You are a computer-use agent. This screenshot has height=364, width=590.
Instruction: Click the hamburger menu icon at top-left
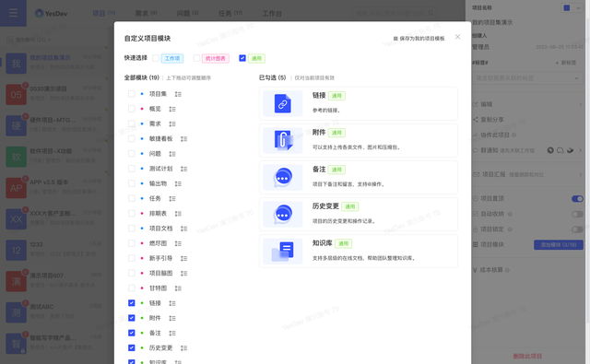(x=13, y=13)
